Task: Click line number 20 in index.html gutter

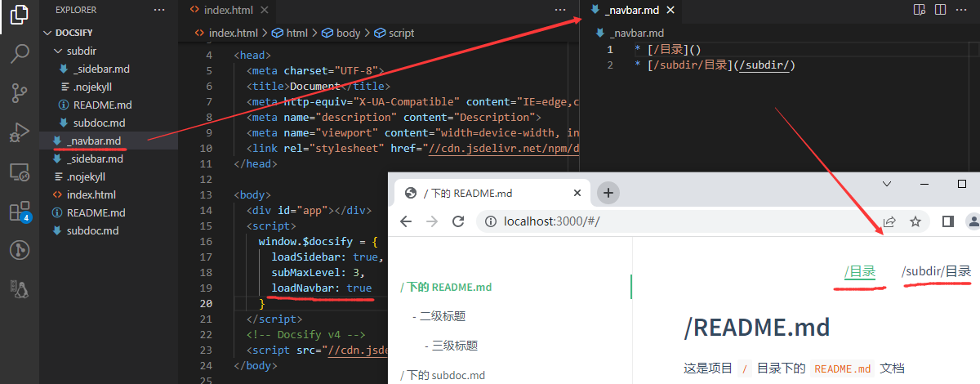Action: pos(207,303)
